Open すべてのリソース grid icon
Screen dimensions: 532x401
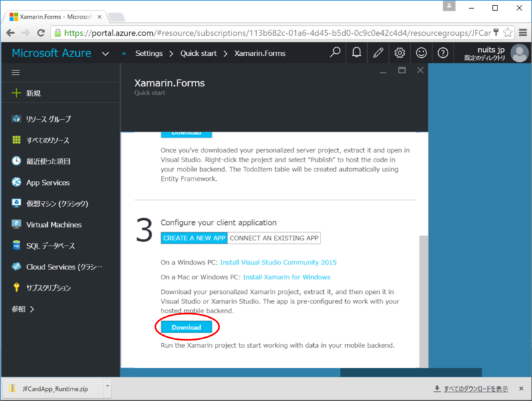point(16,140)
